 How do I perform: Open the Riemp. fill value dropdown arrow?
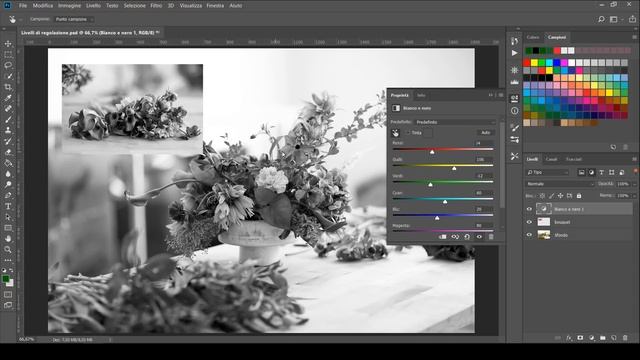point(634,196)
